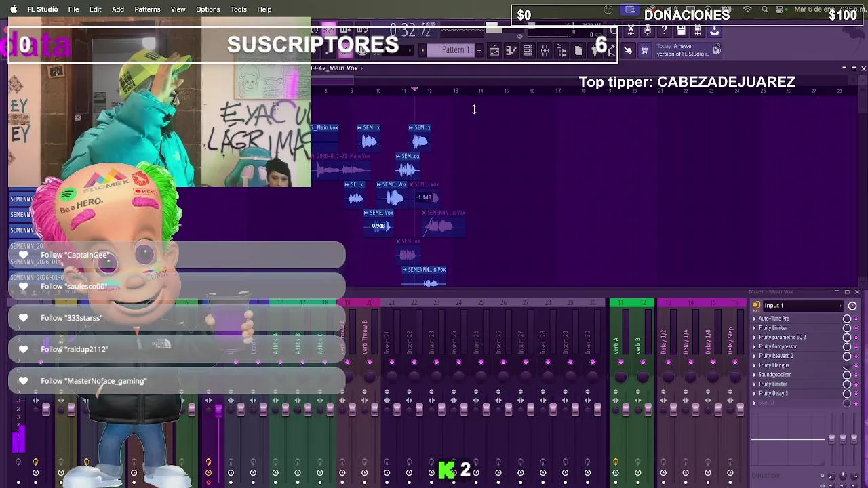Save the project with floppy disk icon

click(x=681, y=30)
